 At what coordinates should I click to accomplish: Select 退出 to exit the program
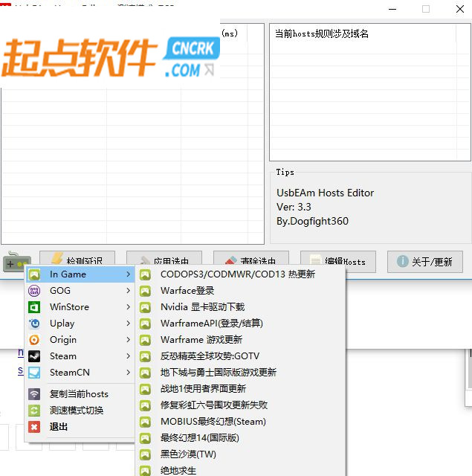click(80, 427)
